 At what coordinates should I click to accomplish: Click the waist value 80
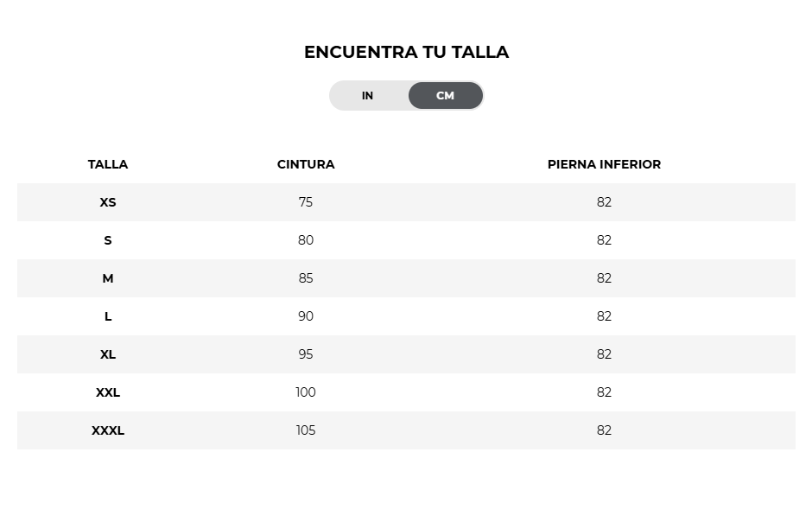click(306, 240)
